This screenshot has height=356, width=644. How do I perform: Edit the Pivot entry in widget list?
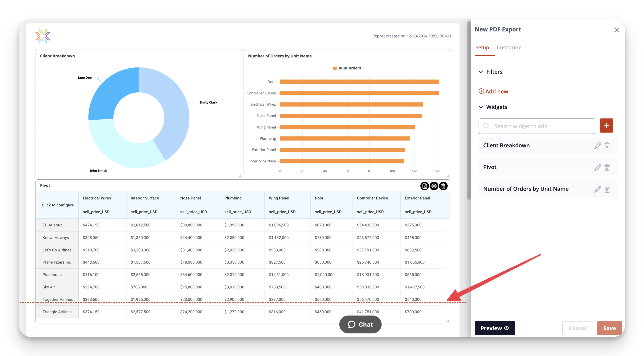pyautogui.click(x=597, y=167)
